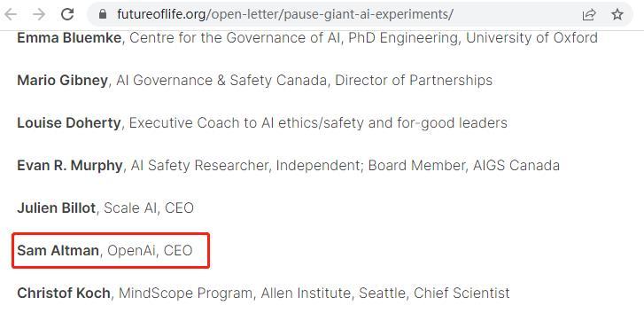
Task: Select the name Evan R. Murphy
Action: pos(70,165)
